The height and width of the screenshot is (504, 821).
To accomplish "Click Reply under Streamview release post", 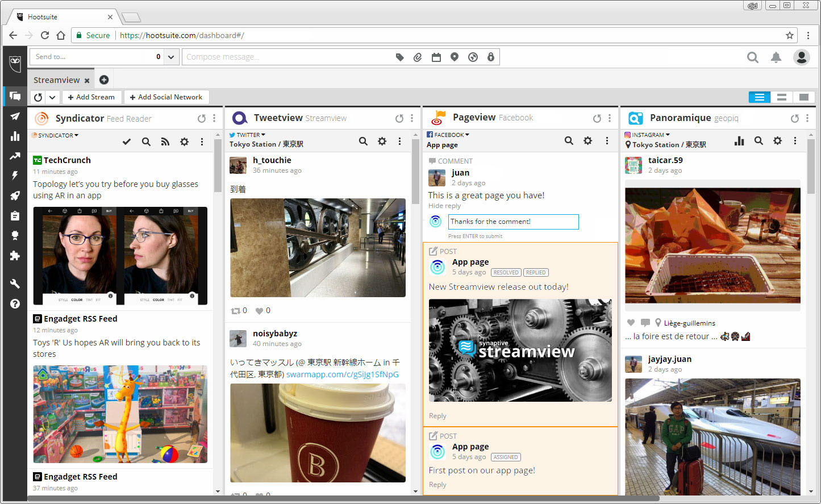I will (x=437, y=416).
